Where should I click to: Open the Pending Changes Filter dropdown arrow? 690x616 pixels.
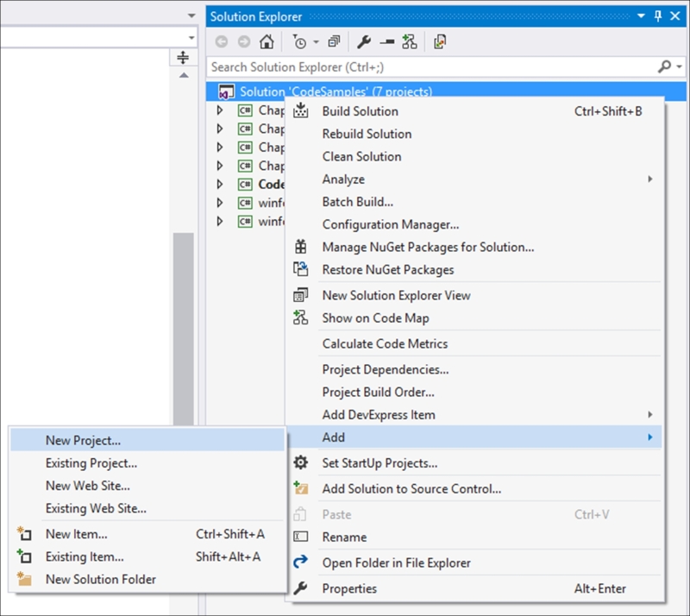point(316,42)
